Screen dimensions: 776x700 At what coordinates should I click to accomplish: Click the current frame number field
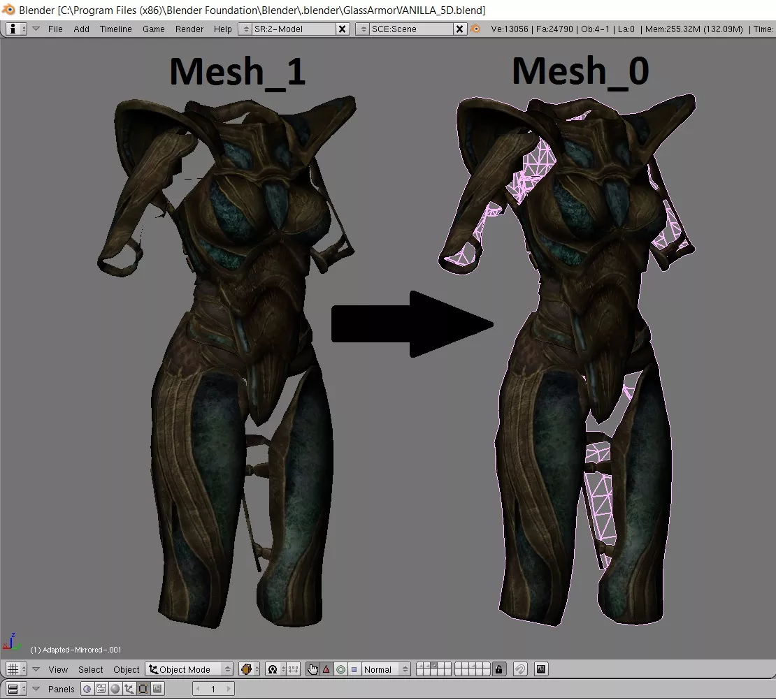(x=213, y=689)
